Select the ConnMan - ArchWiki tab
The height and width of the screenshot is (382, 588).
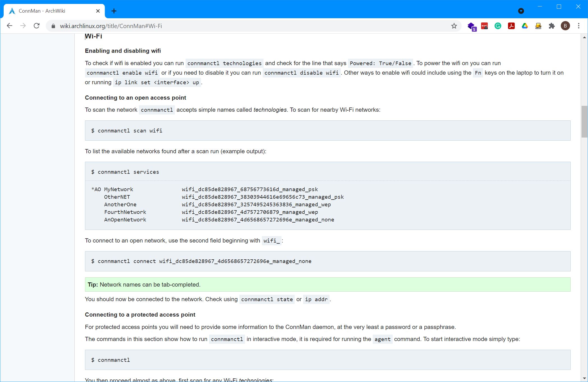[54, 11]
